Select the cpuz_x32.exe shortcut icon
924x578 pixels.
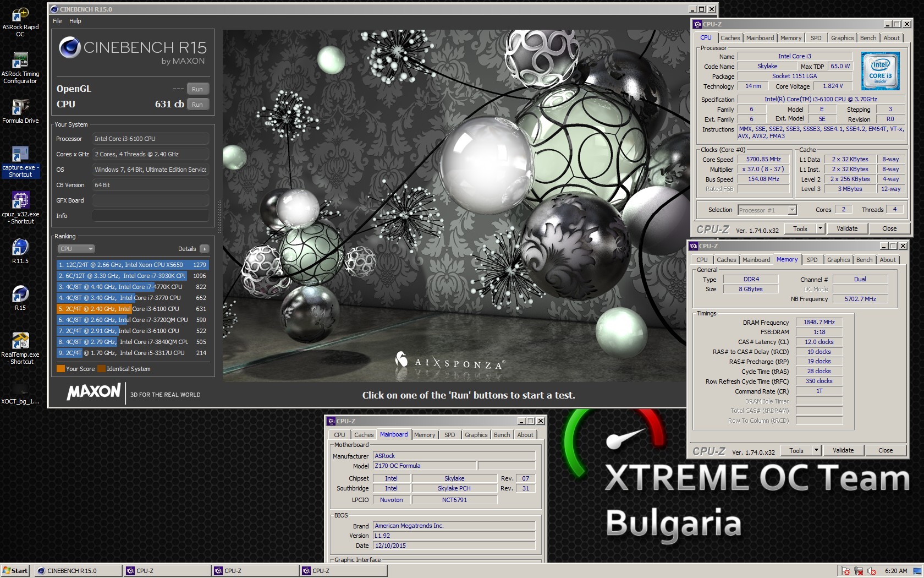point(20,208)
